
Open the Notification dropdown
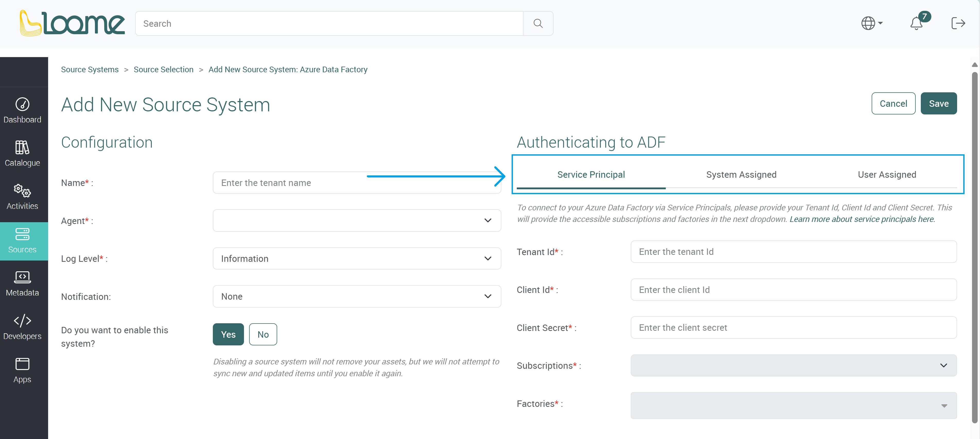[357, 297]
